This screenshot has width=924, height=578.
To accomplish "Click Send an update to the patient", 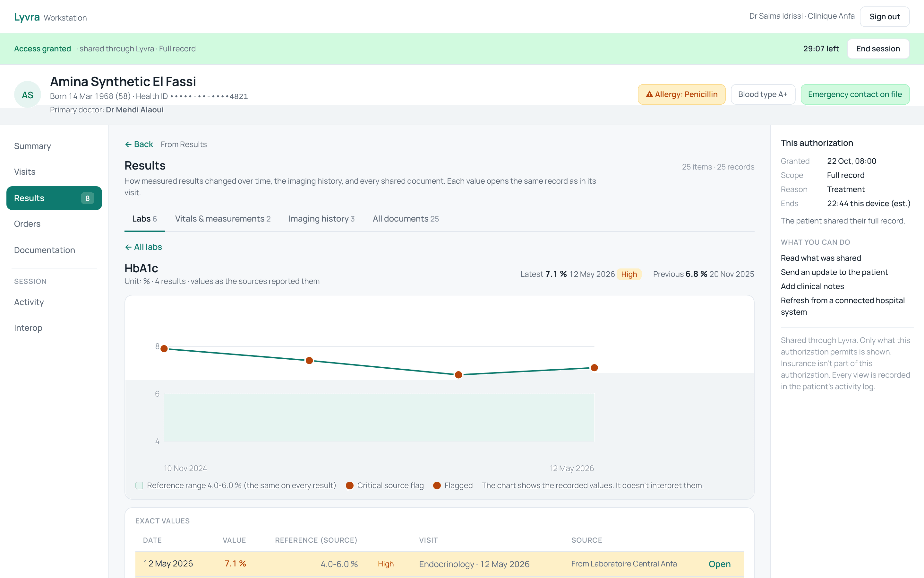I will pyautogui.click(x=834, y=272).
